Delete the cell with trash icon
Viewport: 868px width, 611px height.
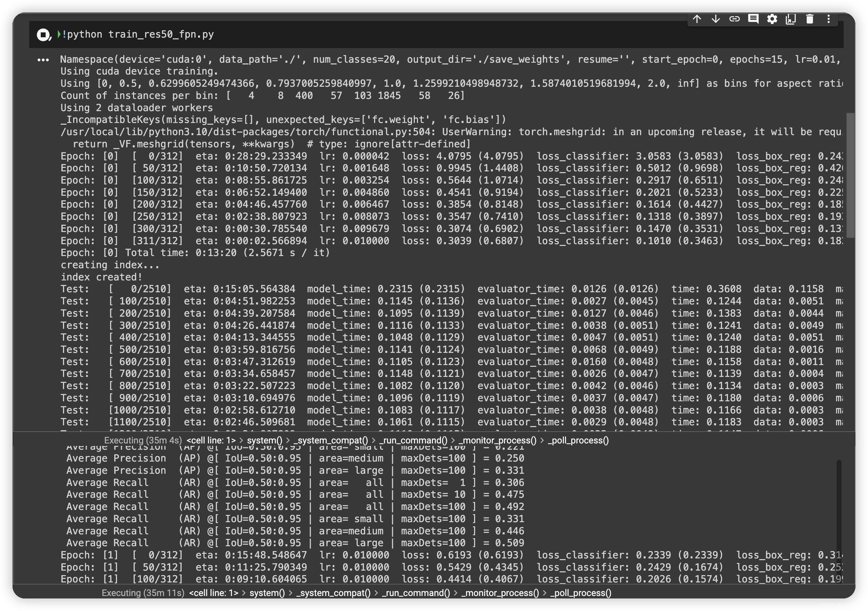point(809,19)
